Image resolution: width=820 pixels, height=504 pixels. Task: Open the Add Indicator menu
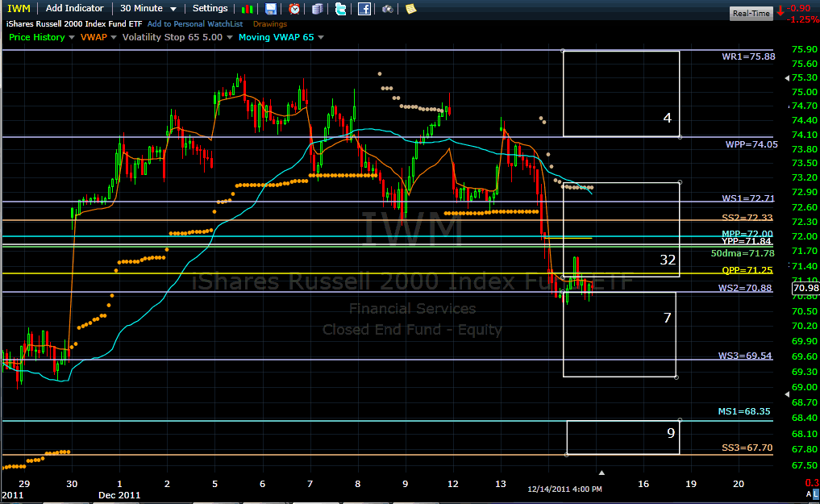[x=75, y=8]
